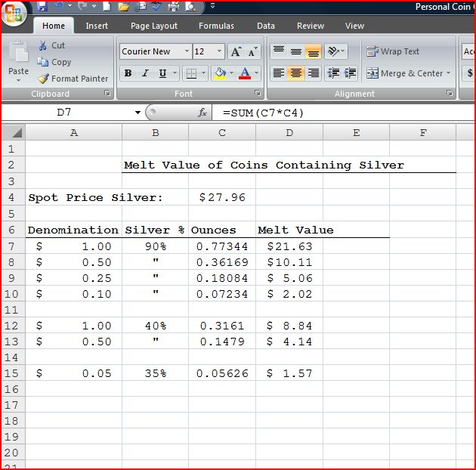Switch to the Formulas tab
This screenshot has width=476, height=470.
(216, 26)
